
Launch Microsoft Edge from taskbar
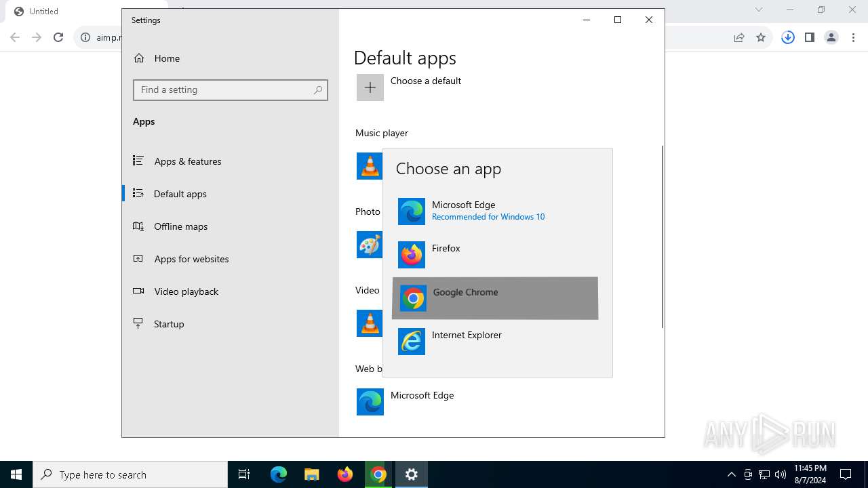pos(279,474)
